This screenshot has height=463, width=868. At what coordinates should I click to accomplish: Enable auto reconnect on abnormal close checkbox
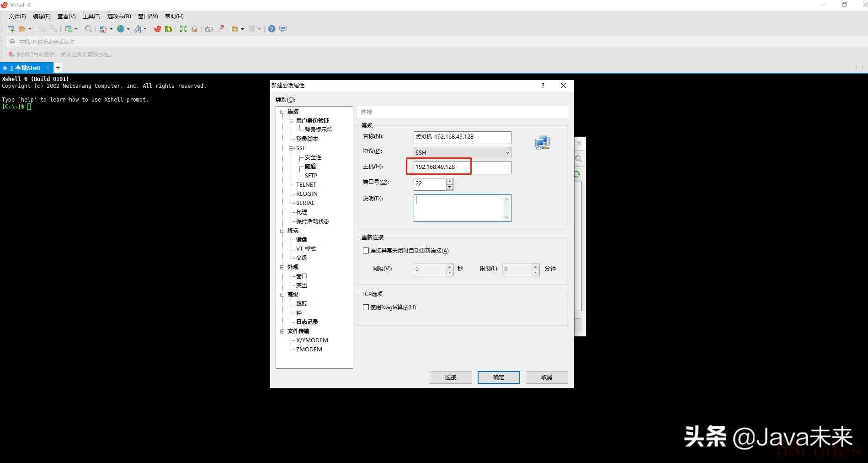[x=366, y=251]
